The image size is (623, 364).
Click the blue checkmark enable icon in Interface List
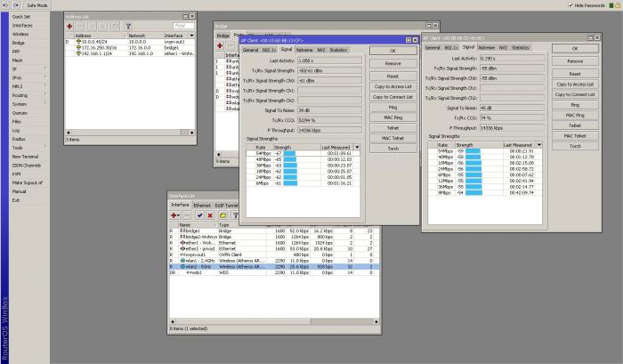tap(200, 215)
